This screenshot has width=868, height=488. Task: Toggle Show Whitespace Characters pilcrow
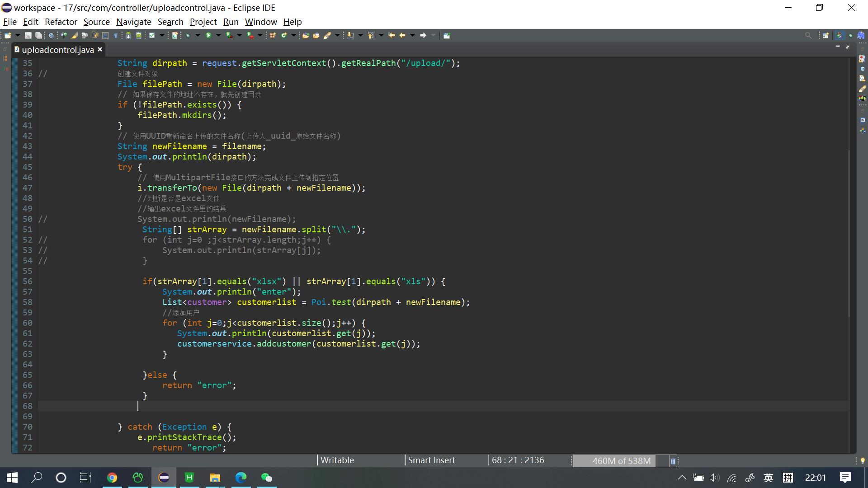(x=116, y=35)
